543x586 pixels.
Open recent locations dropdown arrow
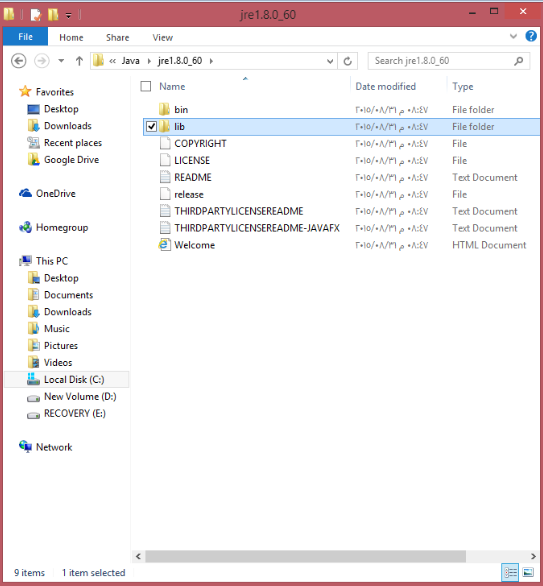point(61,61)
